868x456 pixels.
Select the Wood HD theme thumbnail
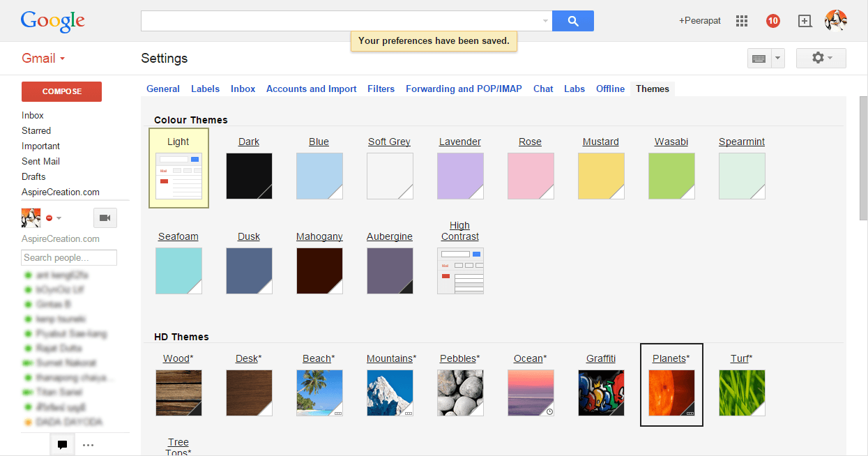[178, 393]
